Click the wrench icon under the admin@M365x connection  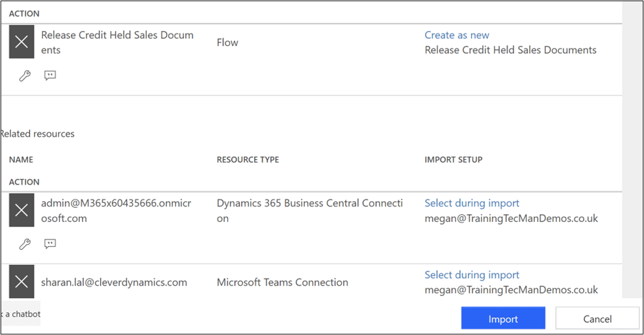[25, 244]
